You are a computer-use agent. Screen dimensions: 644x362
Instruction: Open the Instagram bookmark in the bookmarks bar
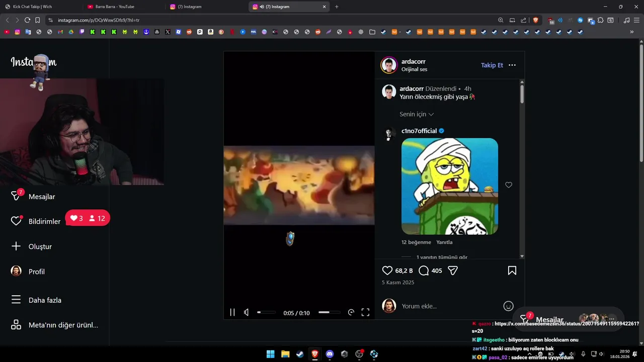(x=17, y=32)
